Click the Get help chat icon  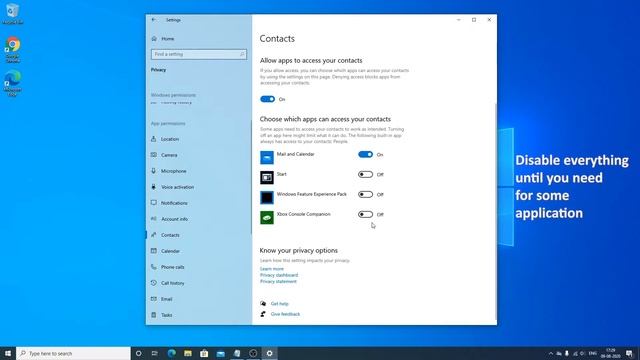click(263, 303)
